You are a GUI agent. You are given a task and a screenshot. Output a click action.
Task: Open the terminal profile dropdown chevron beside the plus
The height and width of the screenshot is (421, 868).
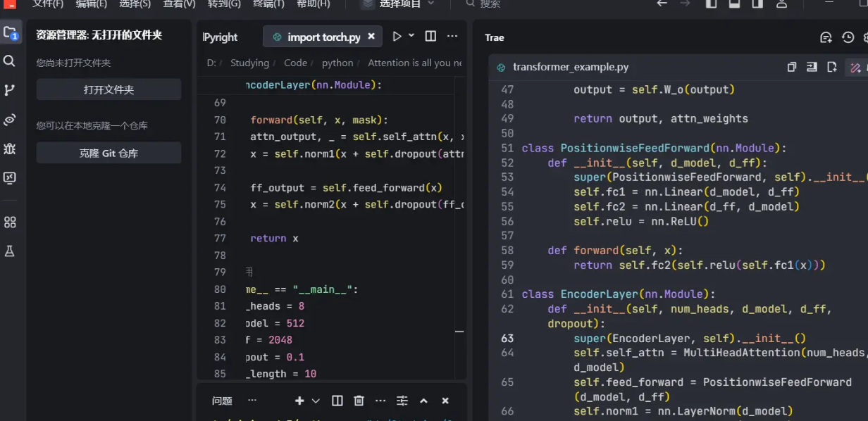[x=316, y=401]
